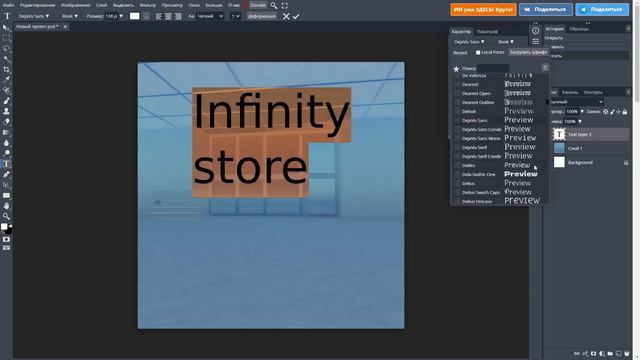Tick the checkbox beside Dekko font
Viewport: 640px width, 360px height.
pos(457,165)
